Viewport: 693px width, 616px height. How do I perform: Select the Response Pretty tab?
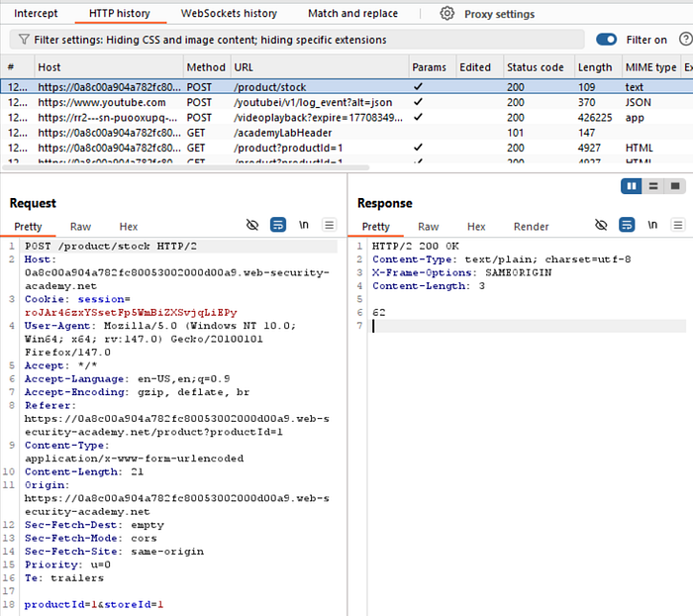pyautogui.click(x=376, y=227)
